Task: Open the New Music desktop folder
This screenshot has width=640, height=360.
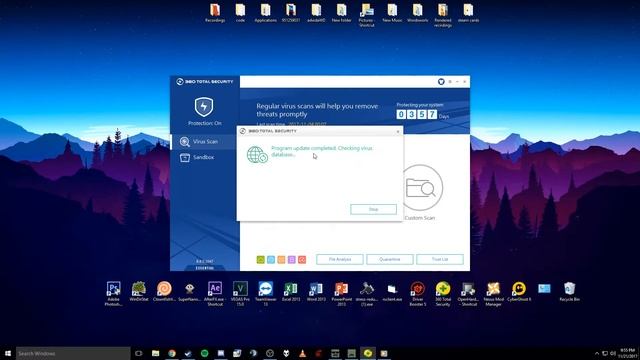Action: point(392,13)
